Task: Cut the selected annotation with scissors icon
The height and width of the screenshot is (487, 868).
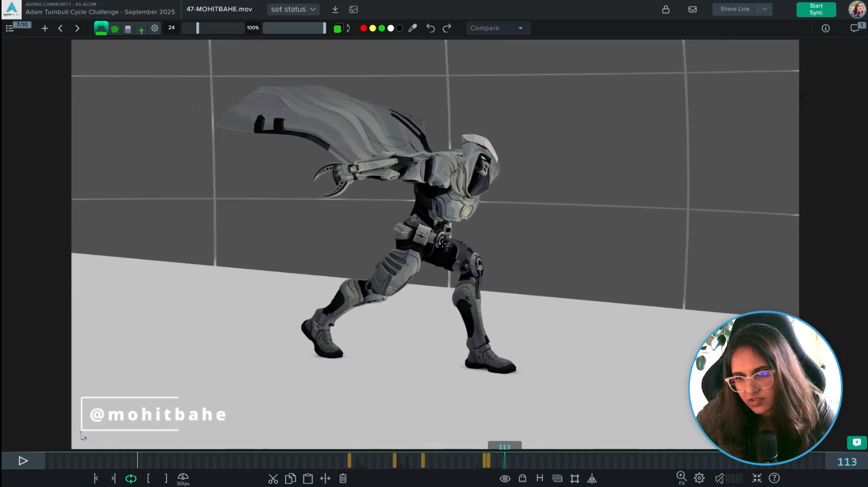Action: tap(273, 478)
